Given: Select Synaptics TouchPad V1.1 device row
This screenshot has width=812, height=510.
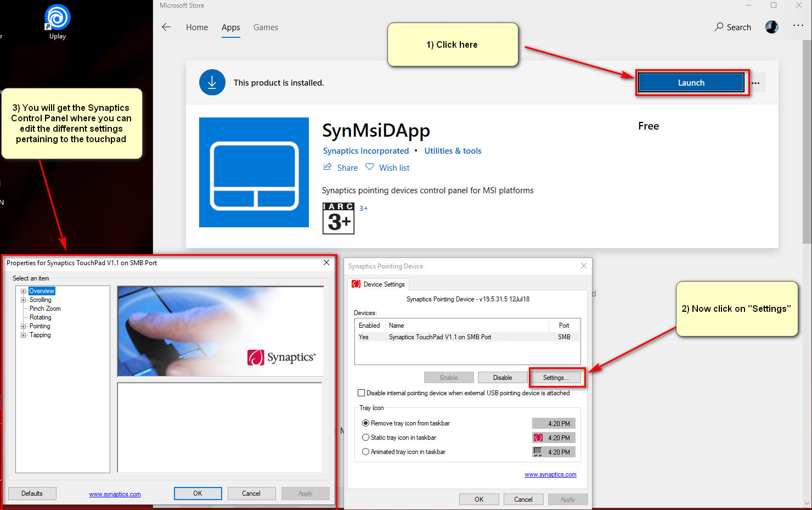Looking at the screenshot, I should [467, 337].
